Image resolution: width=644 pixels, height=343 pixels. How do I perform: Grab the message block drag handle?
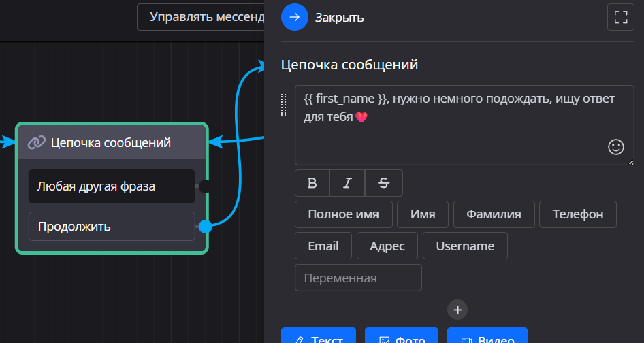[284, 105]
